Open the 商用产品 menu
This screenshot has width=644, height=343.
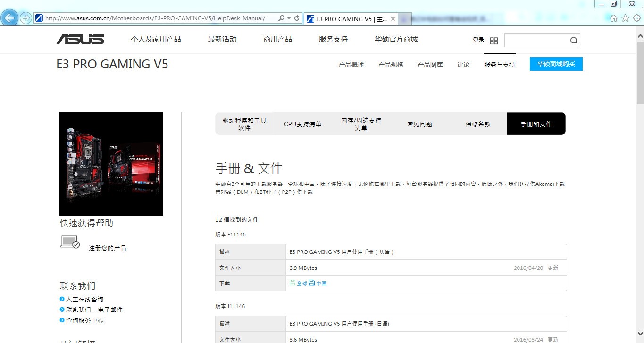tap(278, 39)
